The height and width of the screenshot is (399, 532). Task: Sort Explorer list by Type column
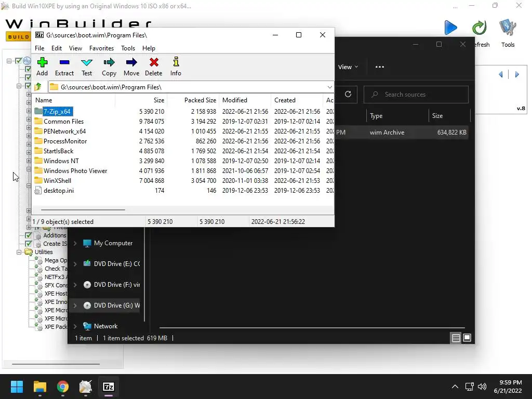[397, 116]
